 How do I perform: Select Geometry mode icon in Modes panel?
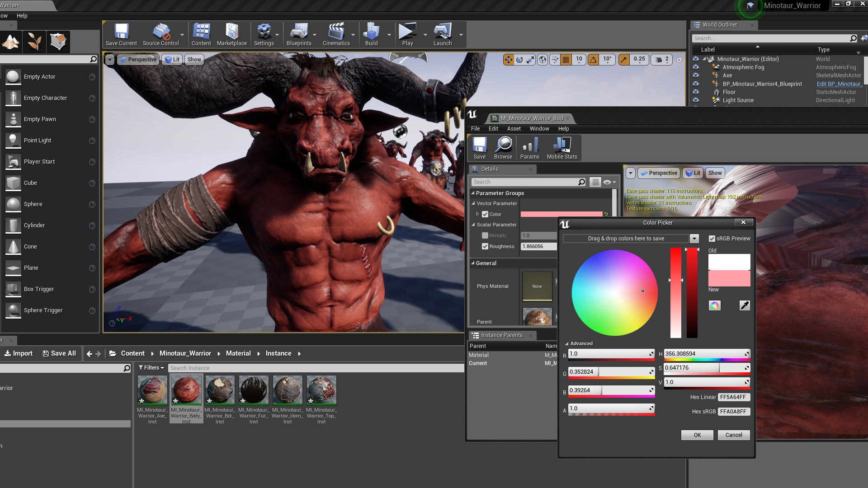tap(58, 42)
